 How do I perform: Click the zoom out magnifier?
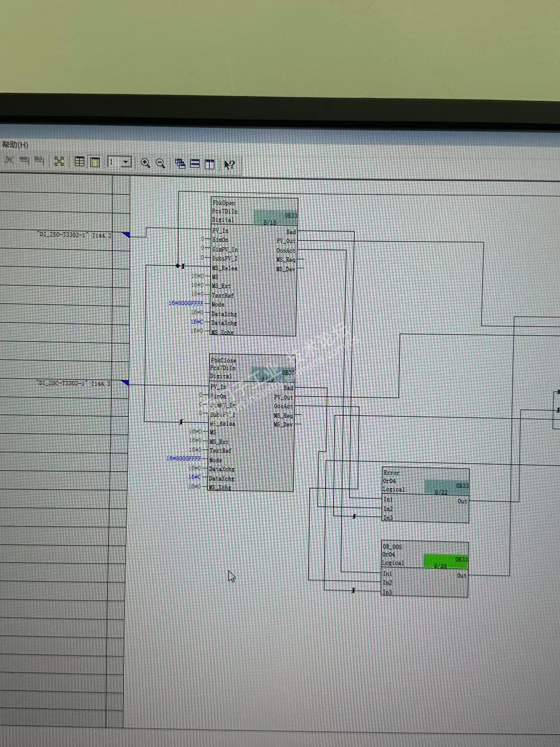click(x=161, y=163)
